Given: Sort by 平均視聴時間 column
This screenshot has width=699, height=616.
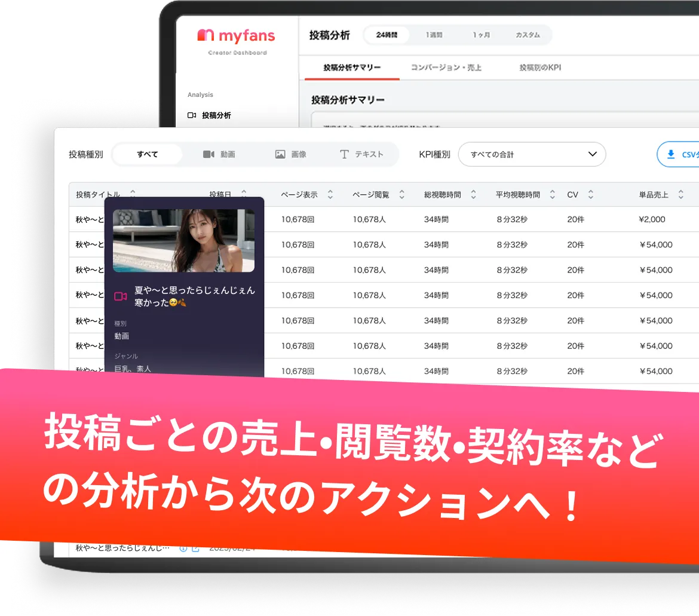Looking at the screenshot, I should click(x=553, y=194).
